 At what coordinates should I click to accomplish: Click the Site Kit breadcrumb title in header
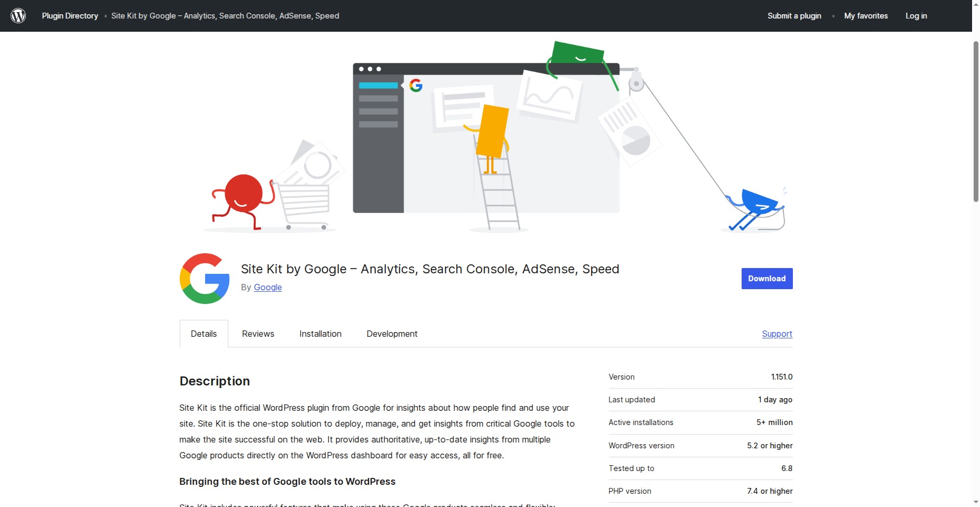coord(225,16)
